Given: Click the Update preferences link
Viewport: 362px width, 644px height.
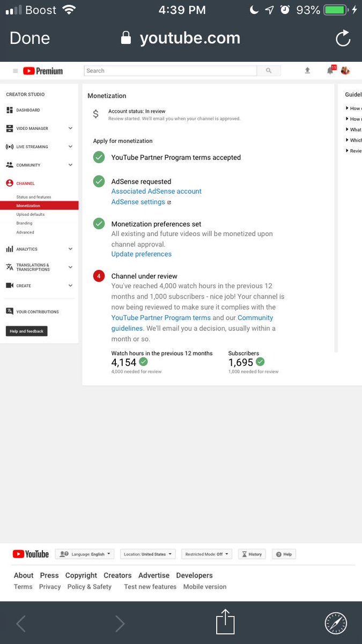Looking at the screenshot, I should [x=142, y=254].
